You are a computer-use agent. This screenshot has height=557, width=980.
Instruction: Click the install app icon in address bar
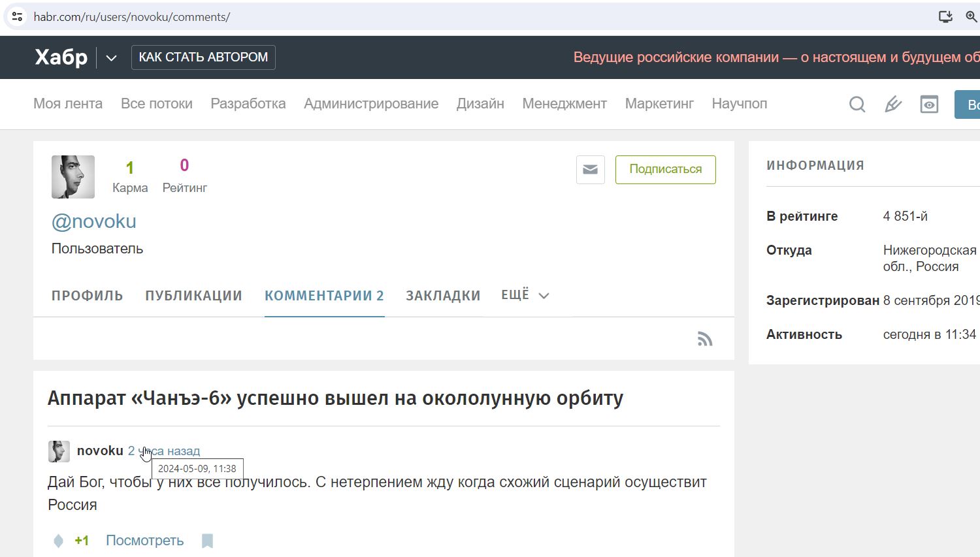(945, 16)
